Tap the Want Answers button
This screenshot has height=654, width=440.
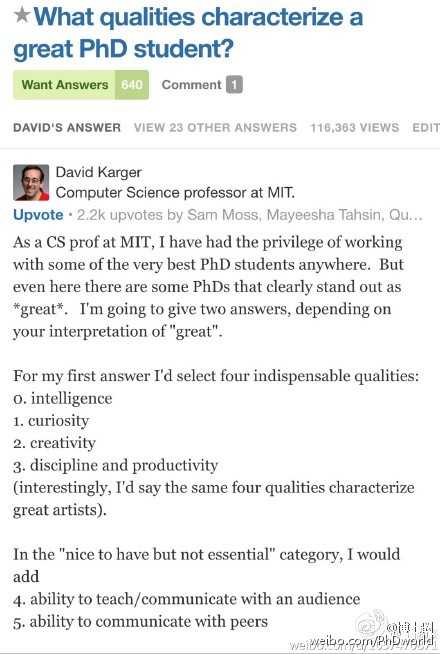point(64,85)
